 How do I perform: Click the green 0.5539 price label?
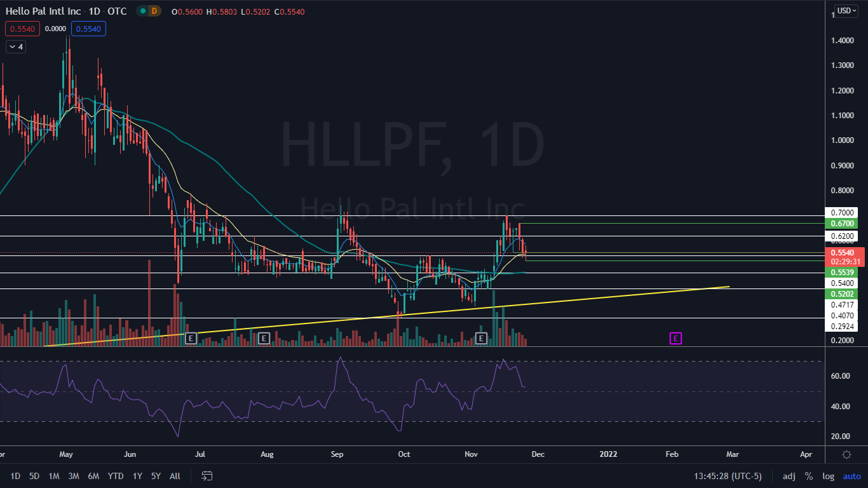tap(841, 273)
